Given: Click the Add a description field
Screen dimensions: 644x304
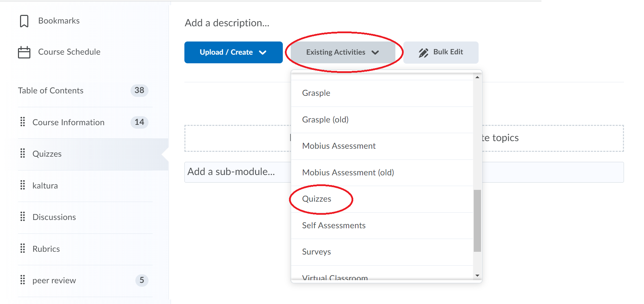Looking at the screenshot, I should [227, 23].
